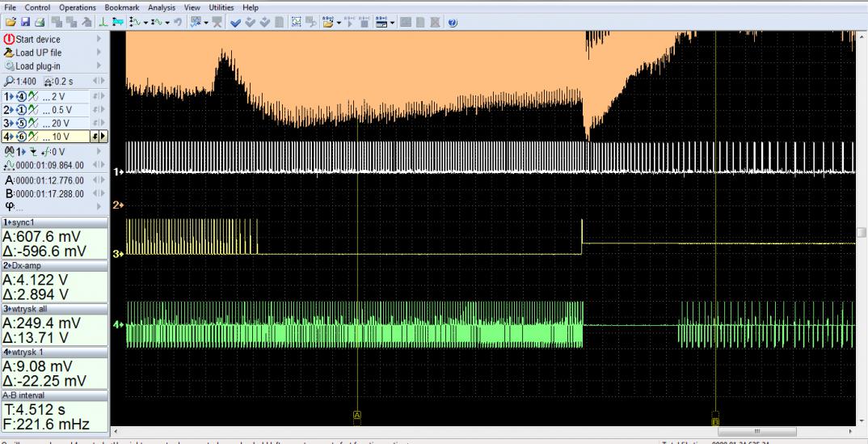This screenshot has width=868, height=444.
Task: Expand the Load UP file submenu arrow
Action: [99, 53]
